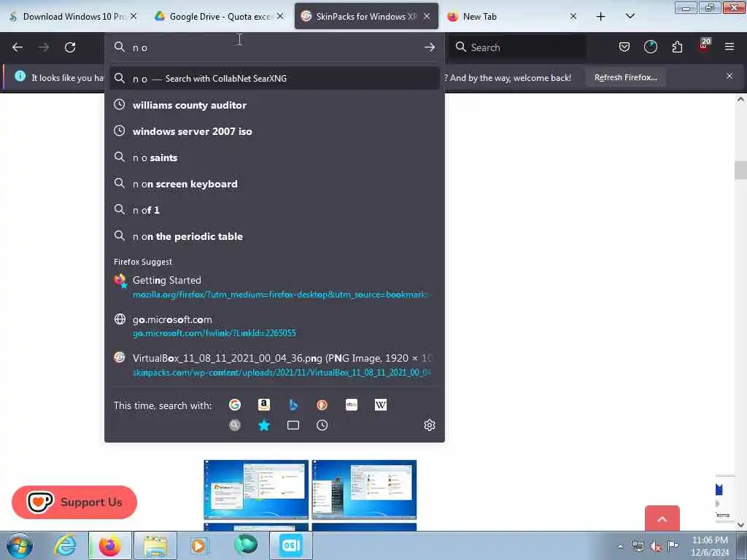The image size is (747, 560).
Task: Click the muted volume tray icon
Action: 656,546
